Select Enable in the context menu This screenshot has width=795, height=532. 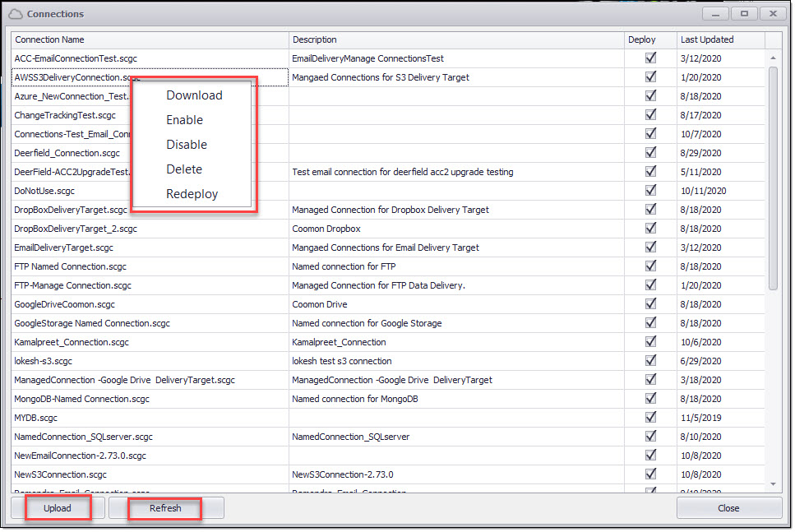tap(184, 120)
